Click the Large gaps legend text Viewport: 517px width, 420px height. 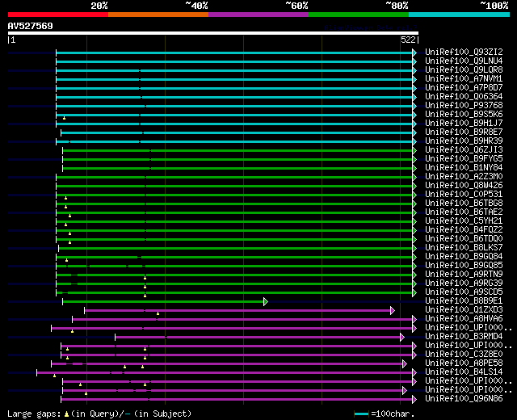pos(34,414)
